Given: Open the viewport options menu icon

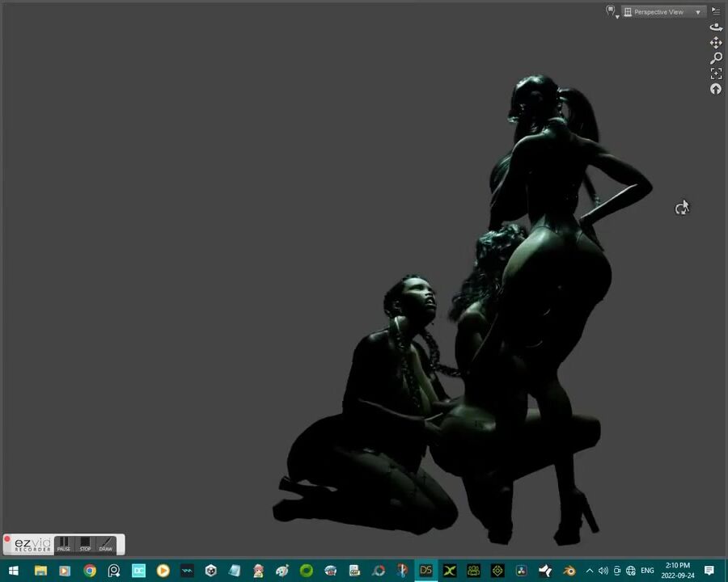Looking at the screenshot, I should 716,11.
